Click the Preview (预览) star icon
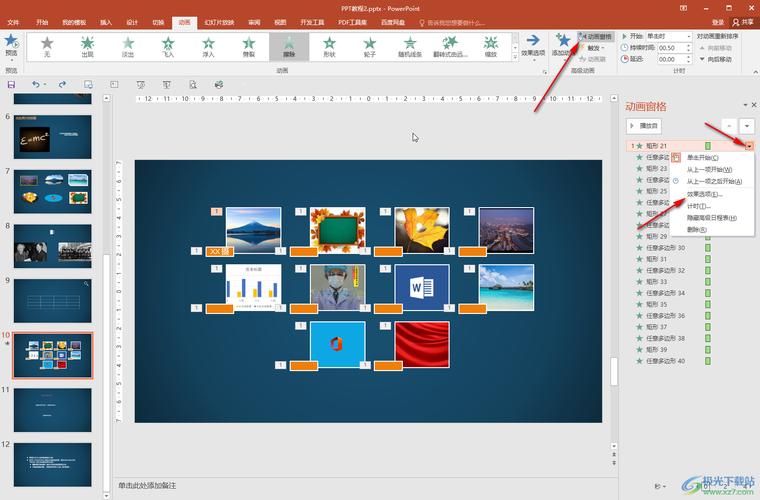 (11, 41)
